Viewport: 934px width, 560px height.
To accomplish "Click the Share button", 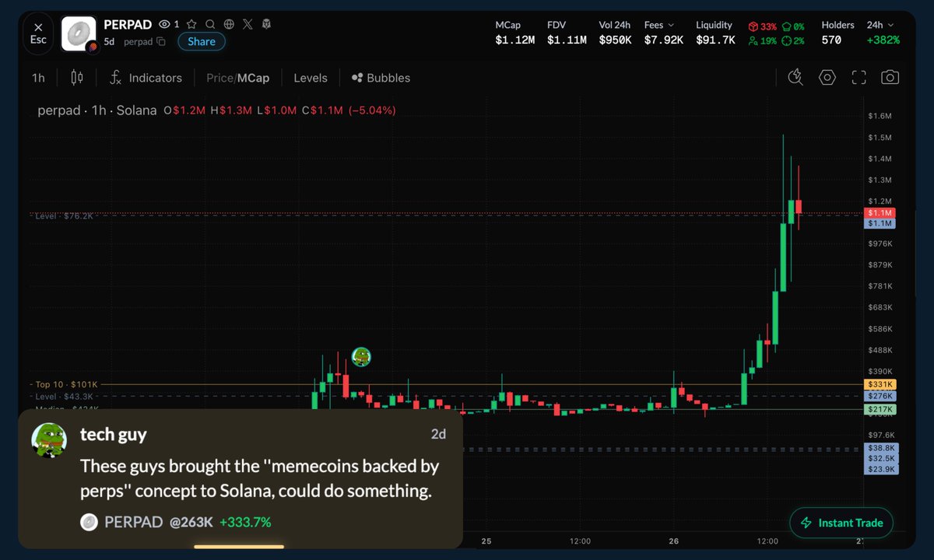I will pyautogui.click(x=202, y=41).
